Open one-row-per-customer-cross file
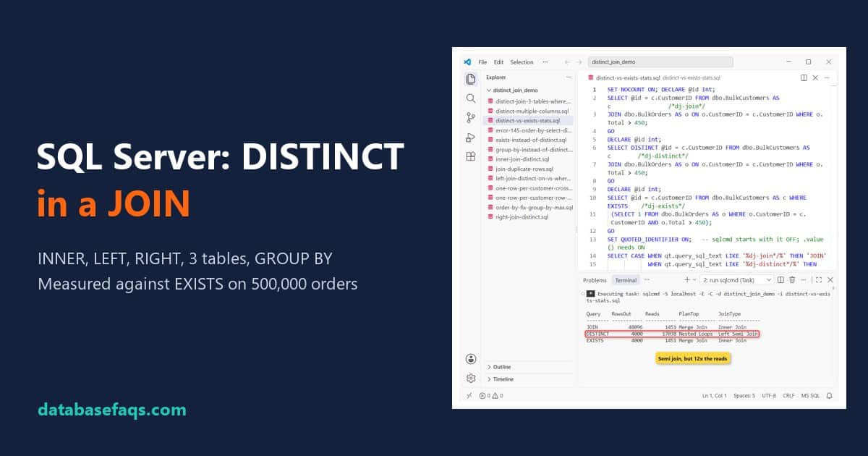868x456 pixels. pos(529,188)
